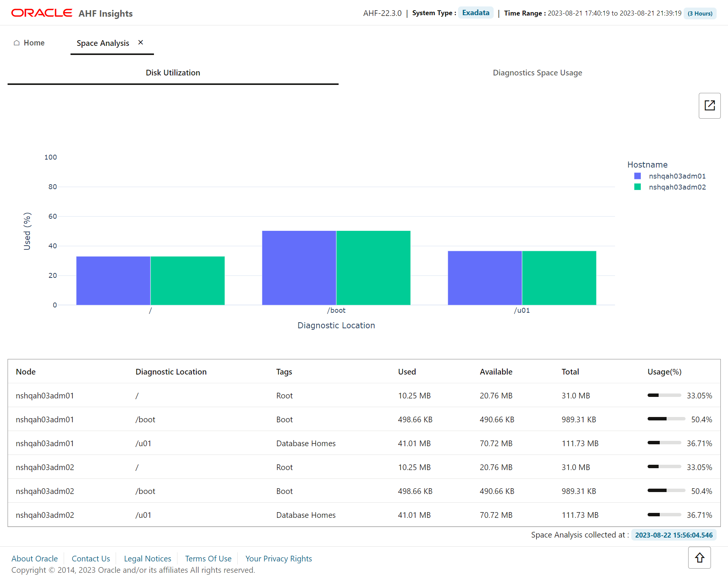Click Boot tag in nshqah03adm02 row
This screenshot has height=580, width=728.
[284, 491]
